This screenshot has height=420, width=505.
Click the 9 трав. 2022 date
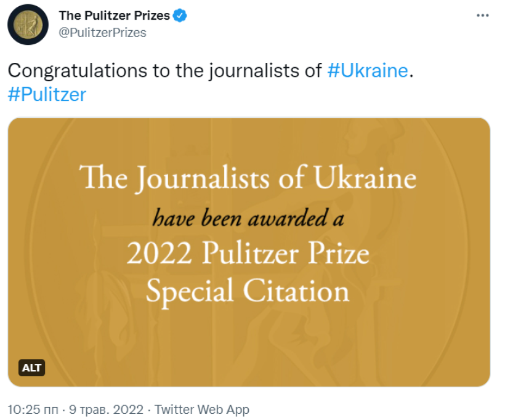pyautogui.click(x=106, y=410)
